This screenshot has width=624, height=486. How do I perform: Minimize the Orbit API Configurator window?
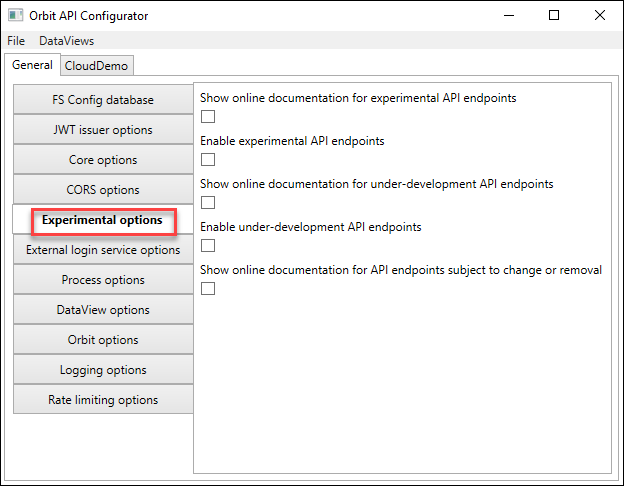(509, 16)
